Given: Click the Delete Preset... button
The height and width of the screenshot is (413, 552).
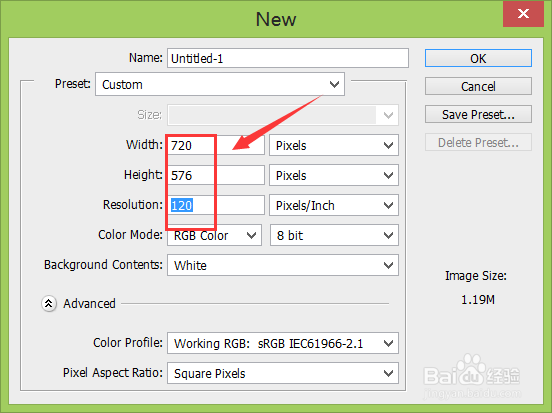Looking at the screenshot, I should tap(478, 143).
